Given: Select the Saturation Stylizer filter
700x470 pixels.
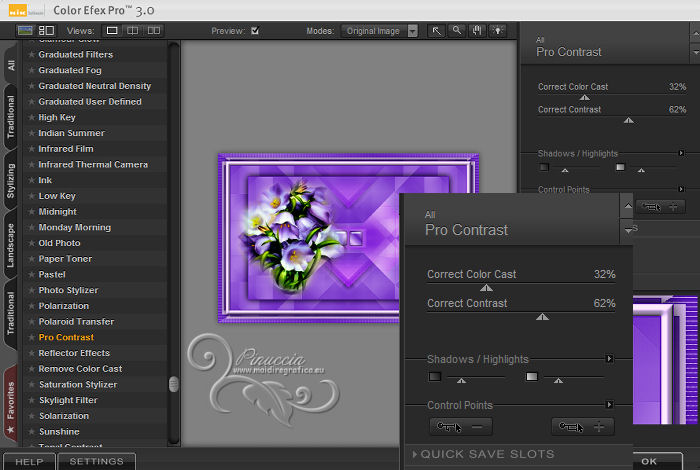Looking at the screenshot, I should point(78,384).
